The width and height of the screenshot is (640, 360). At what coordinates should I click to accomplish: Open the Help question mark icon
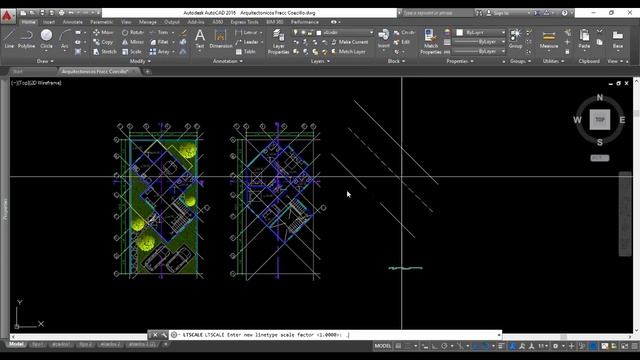[564, 13]
